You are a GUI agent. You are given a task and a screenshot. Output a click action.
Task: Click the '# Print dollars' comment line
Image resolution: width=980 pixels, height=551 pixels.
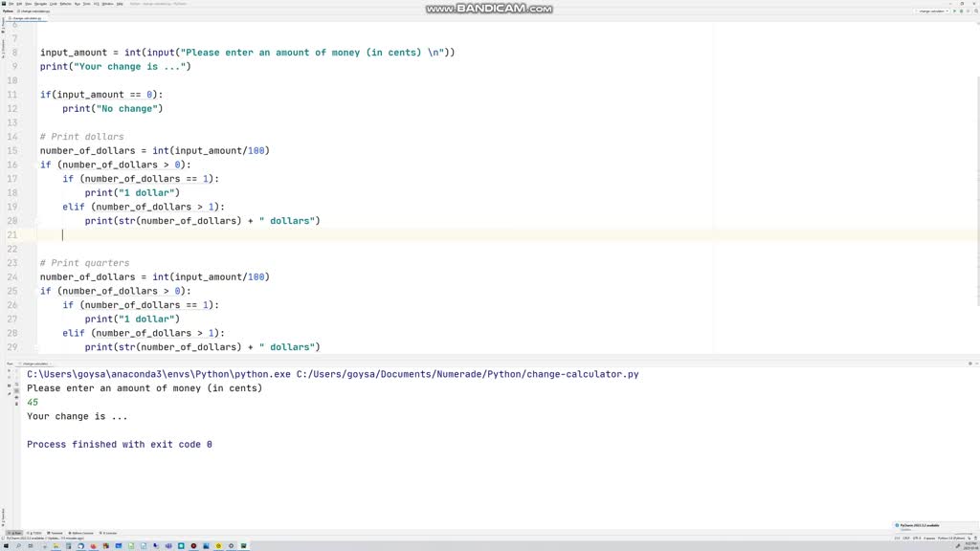[82, 137]
